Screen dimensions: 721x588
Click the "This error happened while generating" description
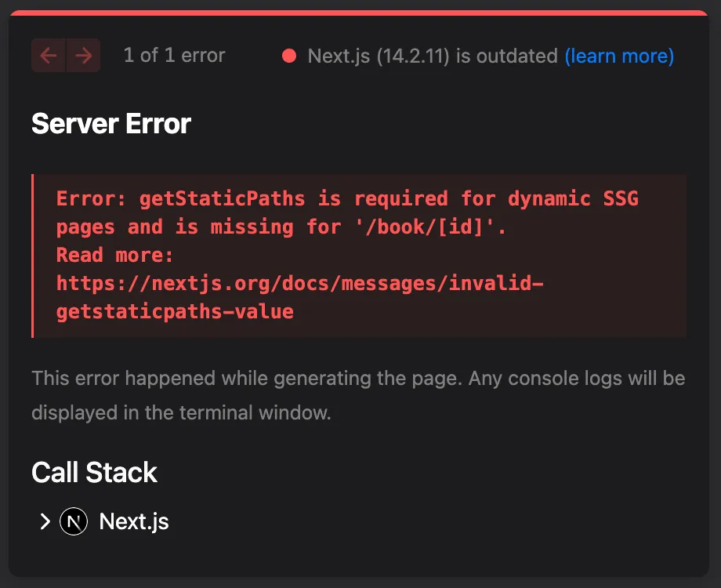tap(358, 379)
